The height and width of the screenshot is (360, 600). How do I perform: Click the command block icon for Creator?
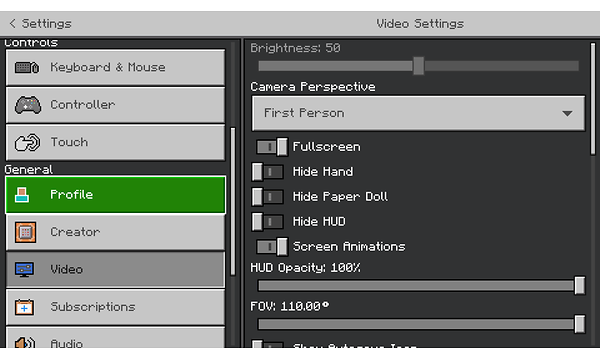pos(26,232)
